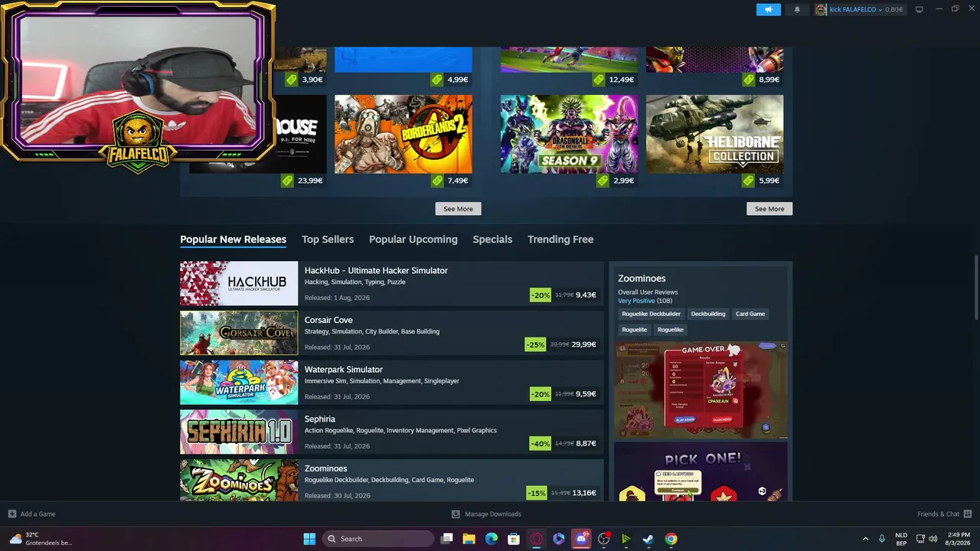The height and width of the screenshot is (551, 980).
Task: Click the Add a Game plus icon
Action: (11, 514)
